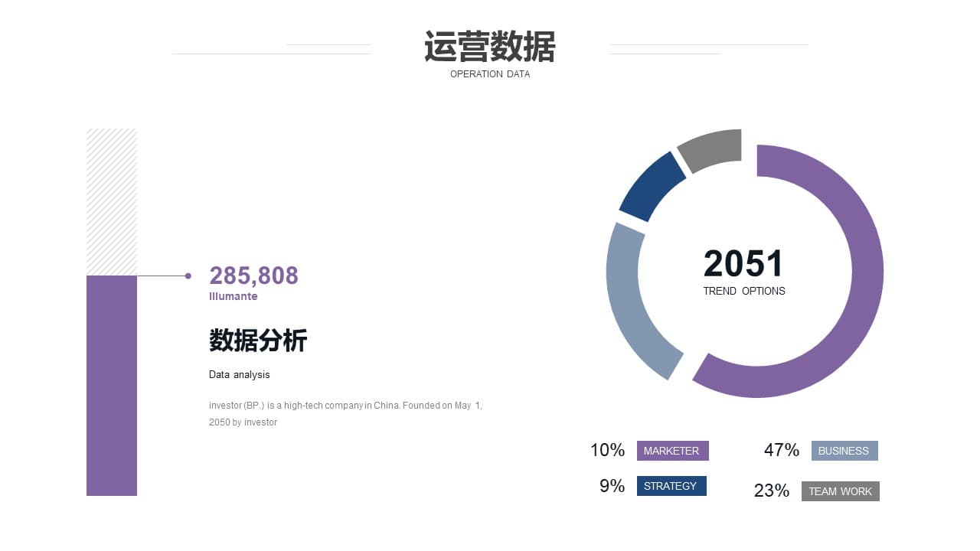Select the OPERATION DATA subtitle
The height and width of the screenshot is (551, 980).
[x=490, y=74]
